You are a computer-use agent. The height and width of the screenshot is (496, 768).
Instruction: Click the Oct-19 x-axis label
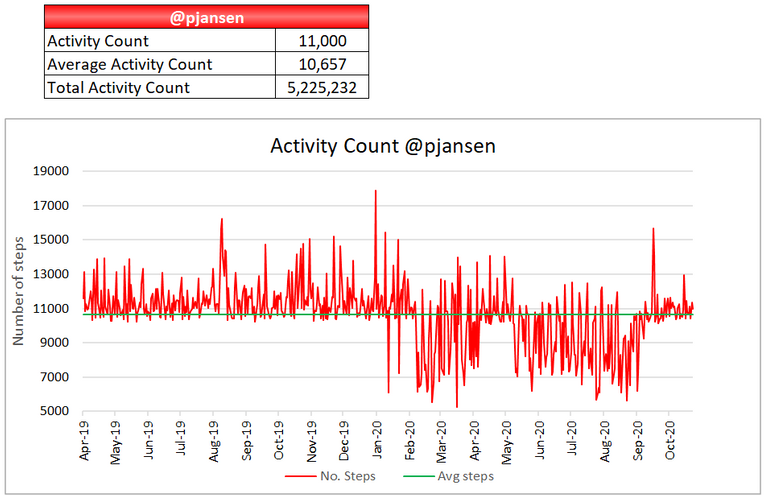278,440
